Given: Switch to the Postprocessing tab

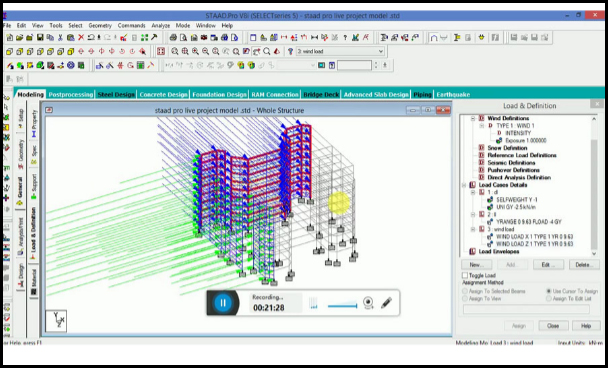Looking at the screenshot, I should click(71, 94).
